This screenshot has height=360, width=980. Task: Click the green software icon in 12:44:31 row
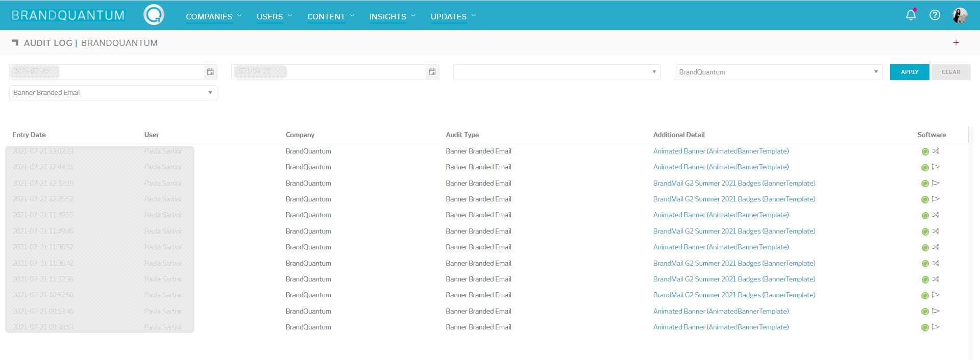pos(925,168)
